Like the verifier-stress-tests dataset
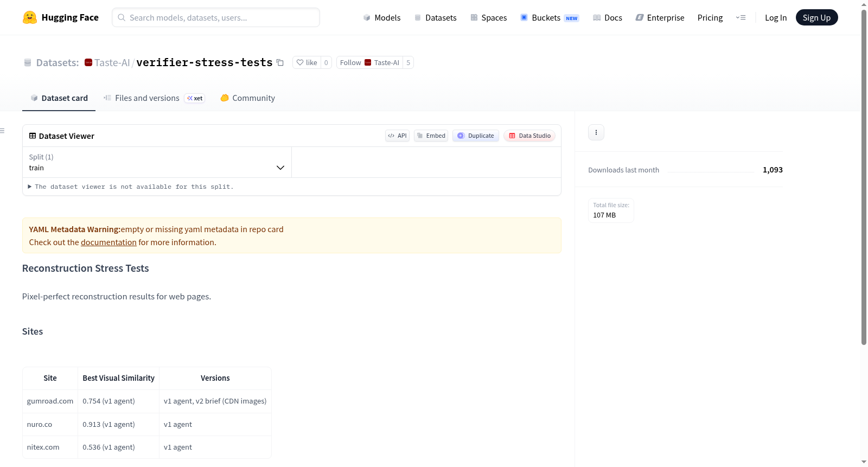Viewport: 868px width, 467px height. pyautogui.click(x=307, y=62)
